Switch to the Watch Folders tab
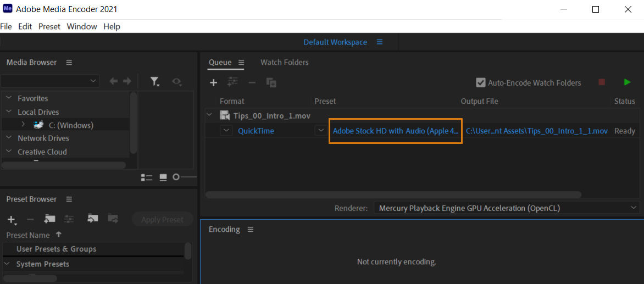The height and width of the screenshot is (284, 644). pos(284,63)
